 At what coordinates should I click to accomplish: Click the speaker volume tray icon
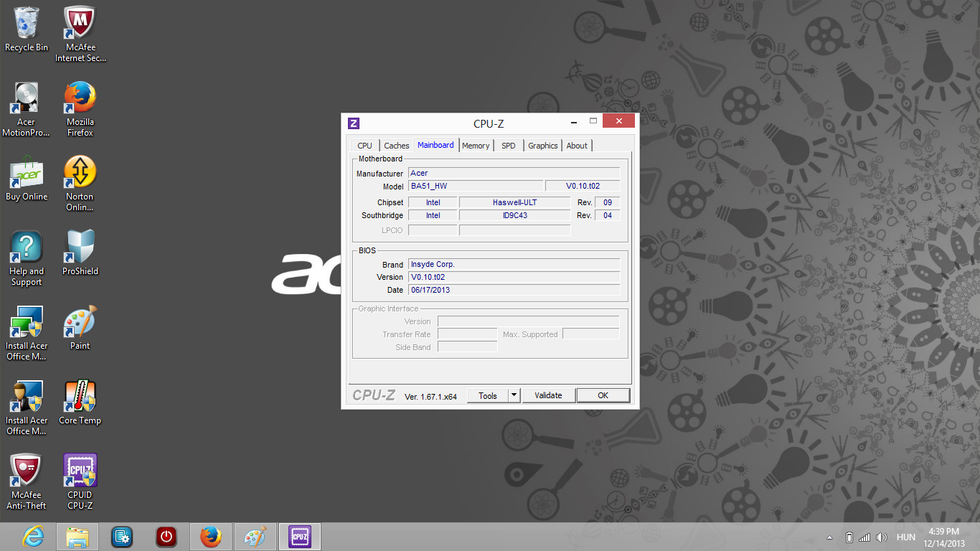[881, 537]
